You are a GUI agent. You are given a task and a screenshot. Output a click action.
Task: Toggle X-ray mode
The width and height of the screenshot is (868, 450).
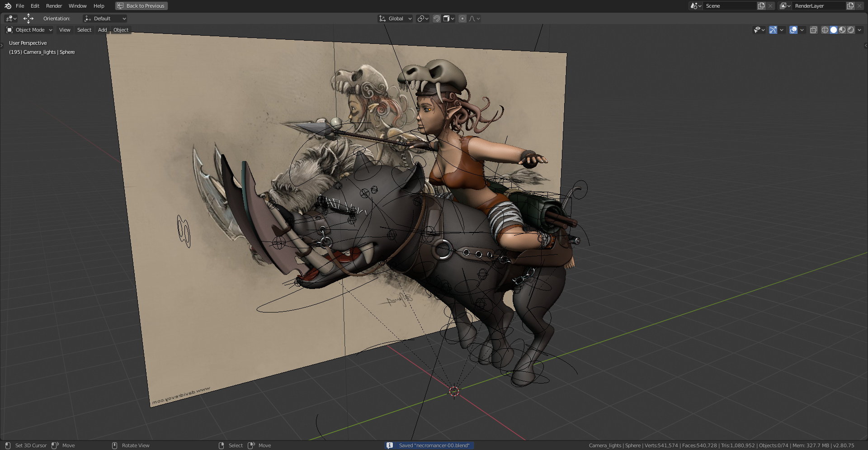tap(814, 30)
